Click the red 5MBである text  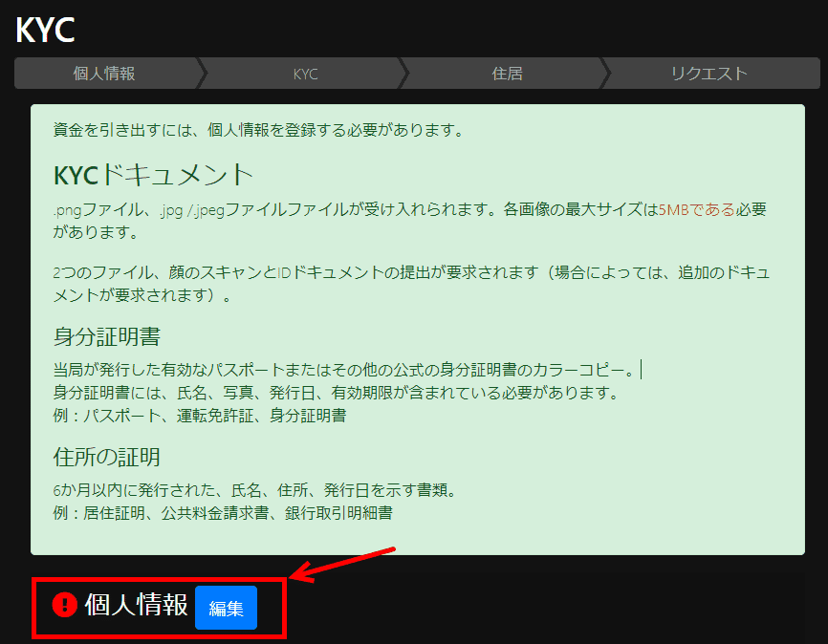click(x=696, y=209)
